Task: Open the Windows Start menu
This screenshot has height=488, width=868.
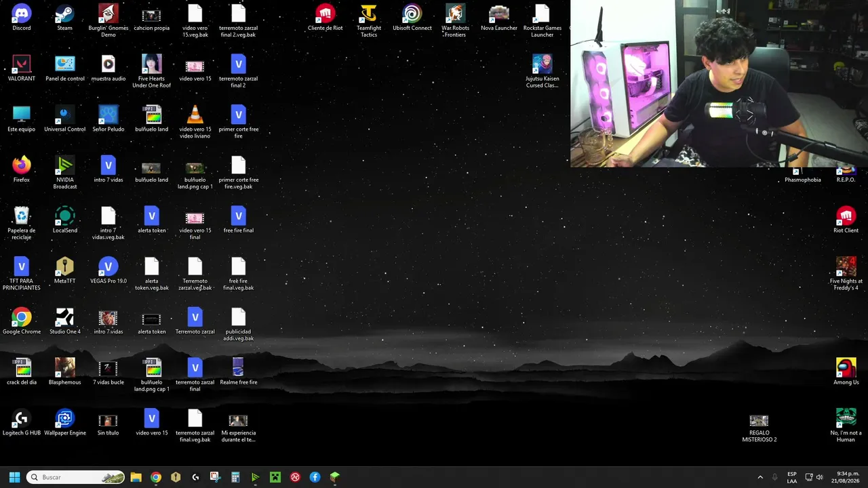Action: [14, 477]
